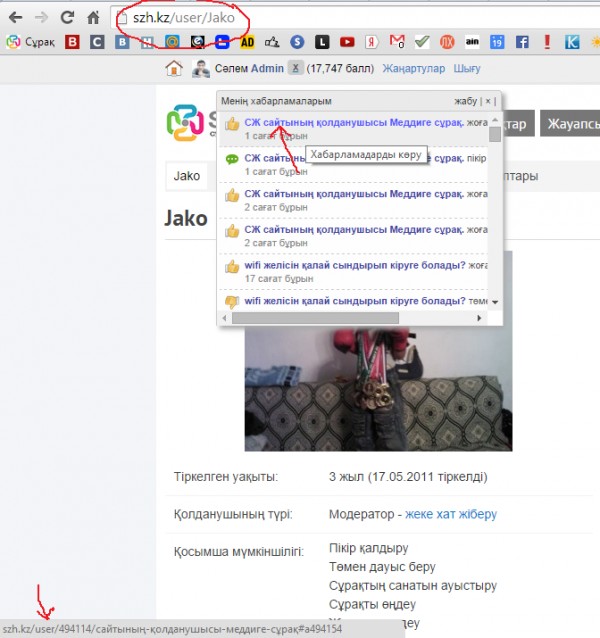Viewport: 600px width, 638px height.
Task: Click popup horizontal scrollbar right arrow
Action: 481,318
